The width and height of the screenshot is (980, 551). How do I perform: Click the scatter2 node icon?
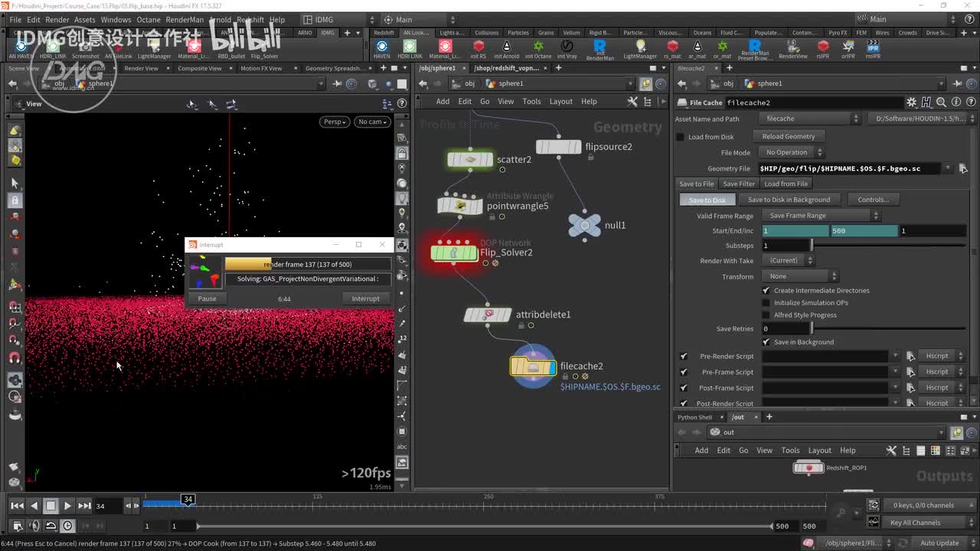(470, 159)
